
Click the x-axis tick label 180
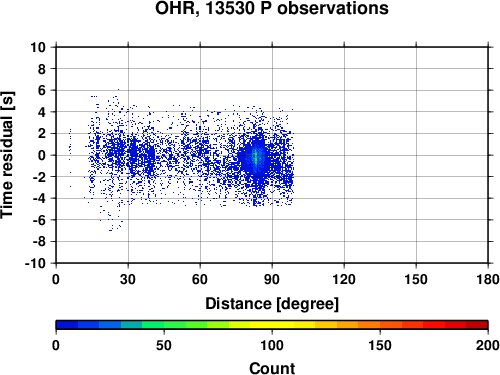click(x=488, y=279)
